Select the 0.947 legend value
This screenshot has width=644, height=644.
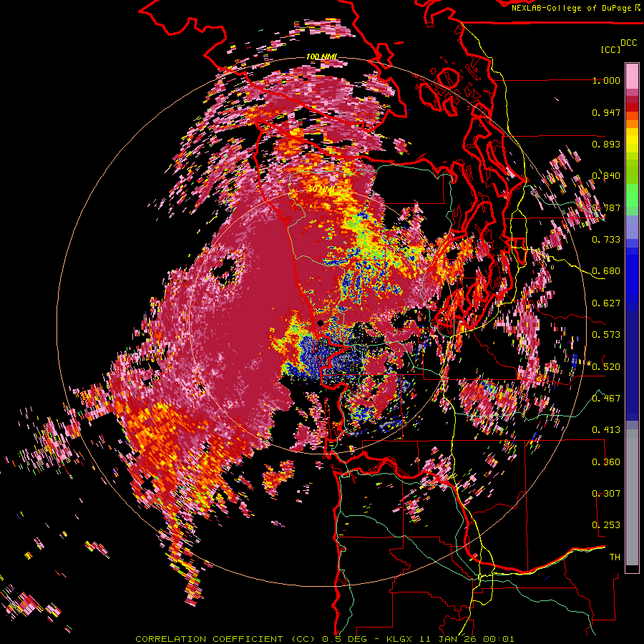click(x=606, y=112)
